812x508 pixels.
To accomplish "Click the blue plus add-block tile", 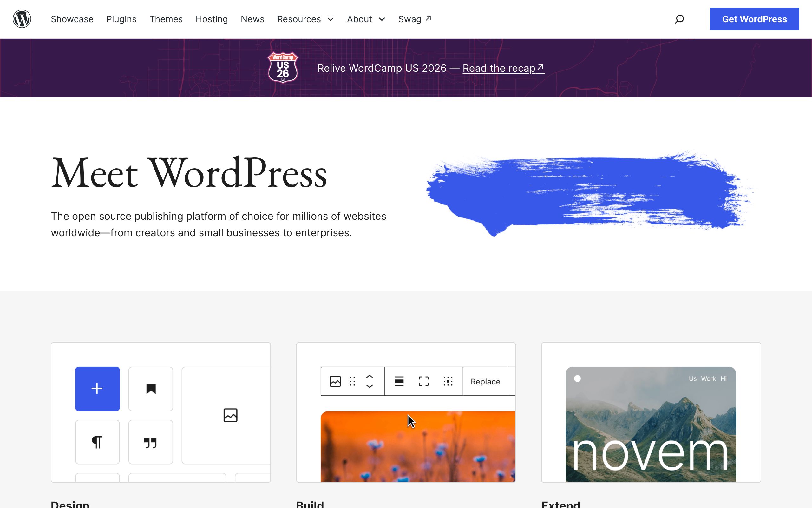I will pos(97,389).
